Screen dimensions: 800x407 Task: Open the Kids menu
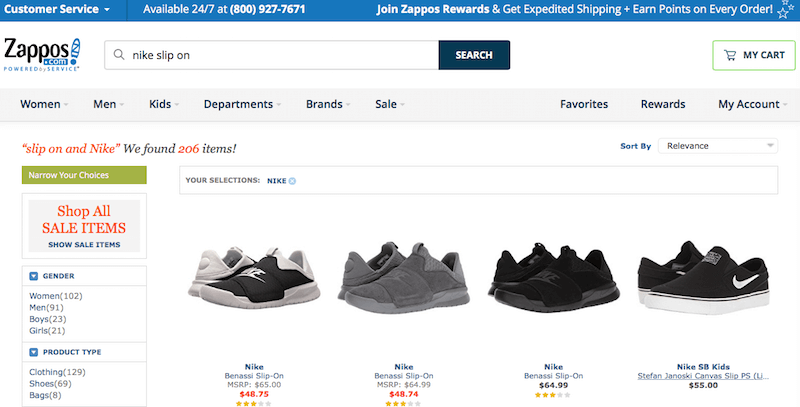tap(164, 104)
